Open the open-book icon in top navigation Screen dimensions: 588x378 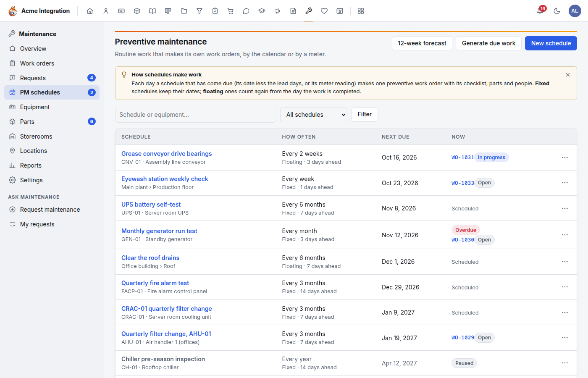click(152, 11)
